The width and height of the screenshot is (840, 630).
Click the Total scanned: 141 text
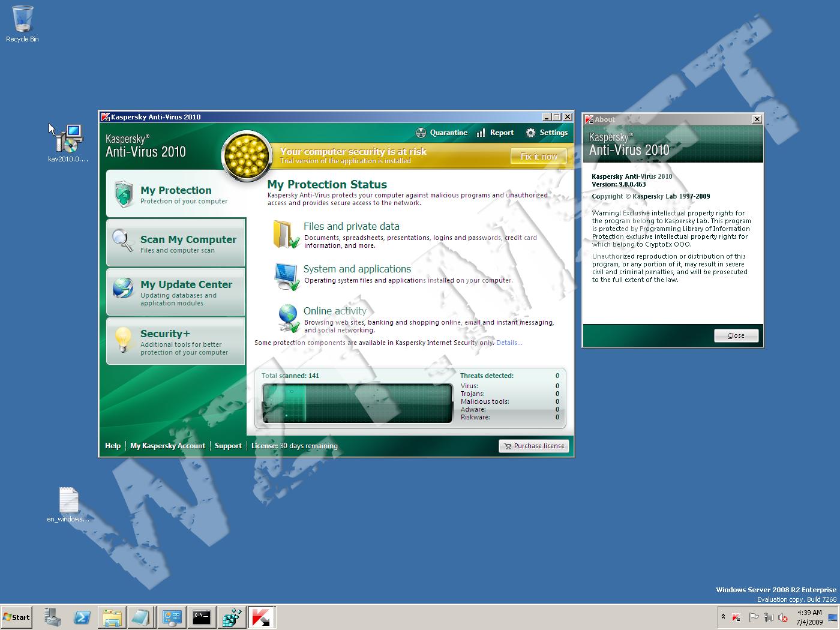(290, 376)
